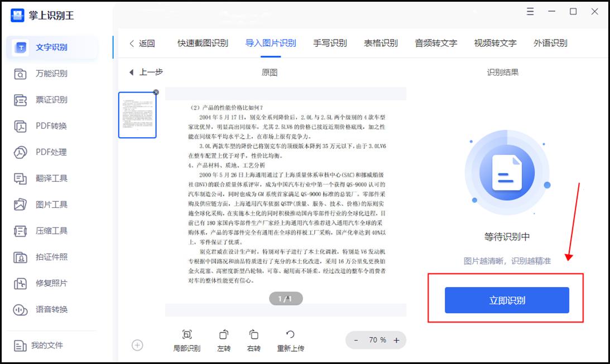The width and height of the screenshot is (610, 364).
Task: Click the 立即识别 recognize now button
Action: click(x=507, y=299)
